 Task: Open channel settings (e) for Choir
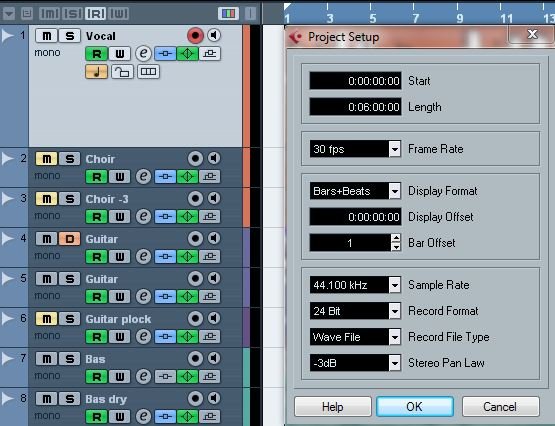pos(143,176)
